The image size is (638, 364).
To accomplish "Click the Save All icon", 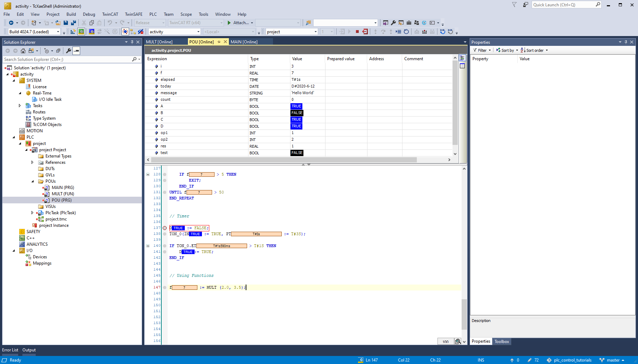I will tap(73, 23).
